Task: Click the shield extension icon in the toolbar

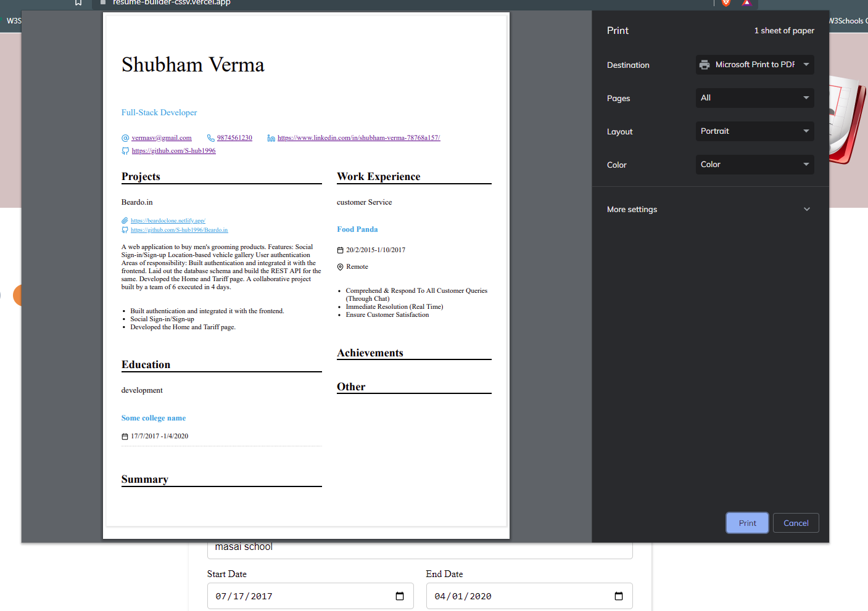Action: (726, 3)
